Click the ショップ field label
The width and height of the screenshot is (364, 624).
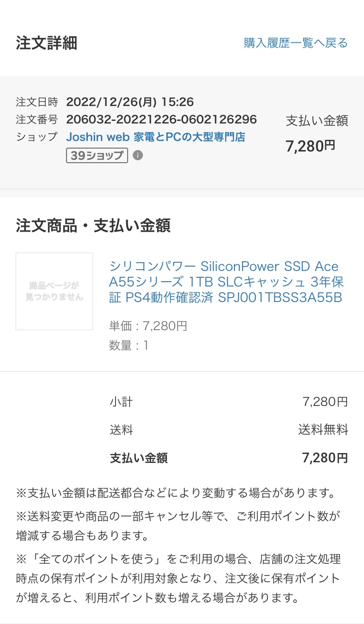(37, 137)
